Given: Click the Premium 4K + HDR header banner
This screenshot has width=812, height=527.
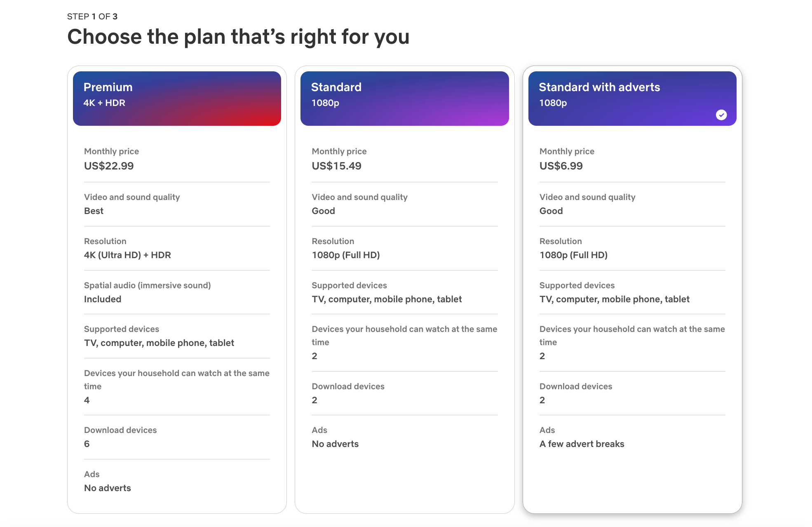Looking at the screenshot, I should [176, 98].
